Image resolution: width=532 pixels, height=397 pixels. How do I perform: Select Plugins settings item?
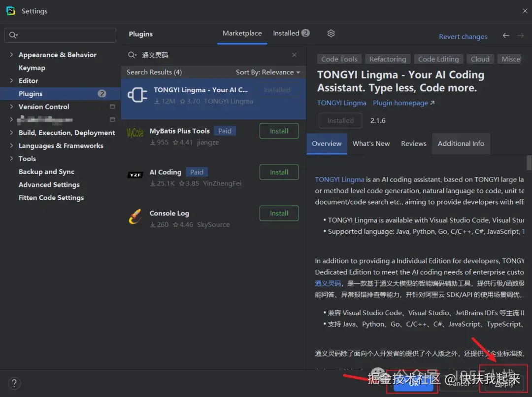tap(61, 94)
